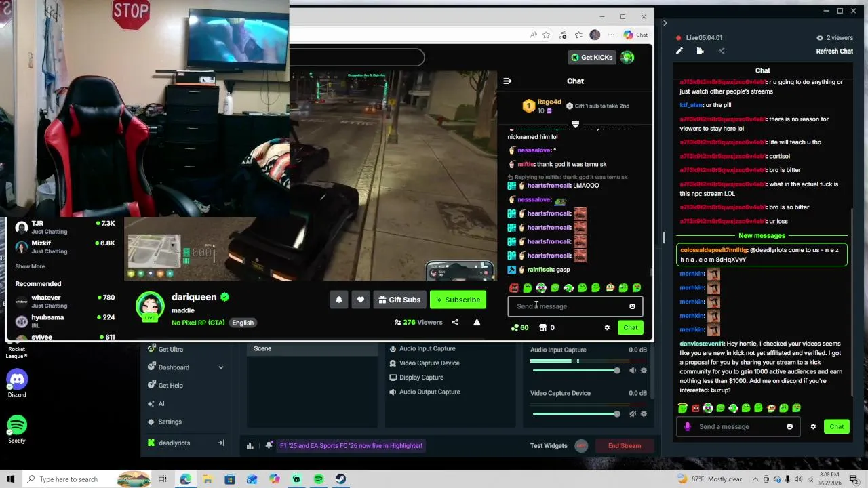Toggle notifications bell for dariqueen
This screenshot has height=488, width=868.
(x=339, y=300)
